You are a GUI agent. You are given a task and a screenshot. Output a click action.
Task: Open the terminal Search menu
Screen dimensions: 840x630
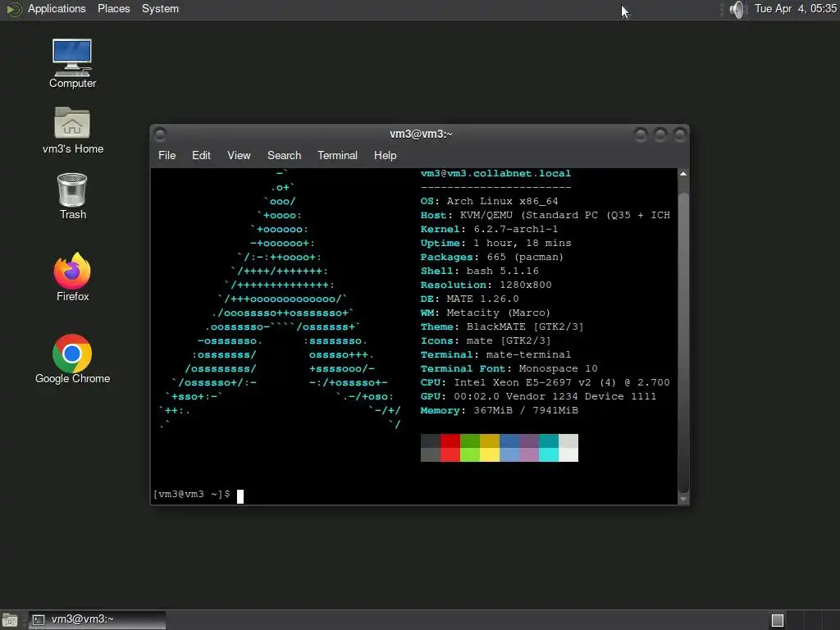(x=284, y=155)
